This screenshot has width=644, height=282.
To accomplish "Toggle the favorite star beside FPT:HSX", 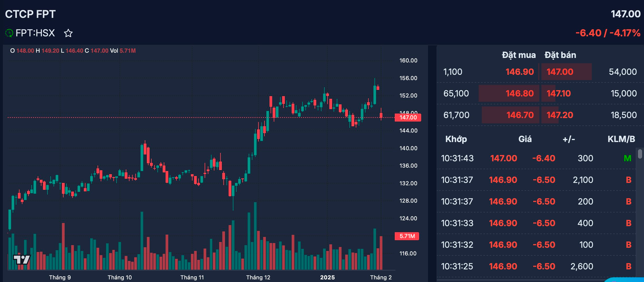I will 68,33.
